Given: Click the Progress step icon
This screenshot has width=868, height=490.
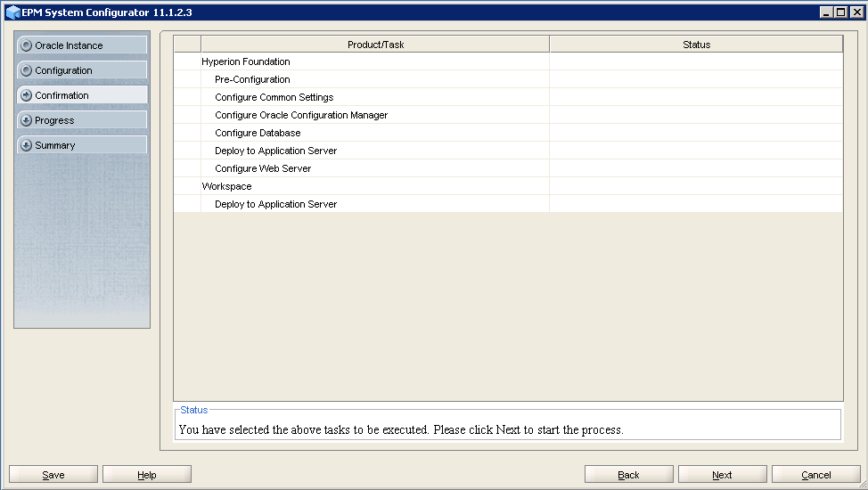Looking at the screenshot, I should click(x=26, y=120).
